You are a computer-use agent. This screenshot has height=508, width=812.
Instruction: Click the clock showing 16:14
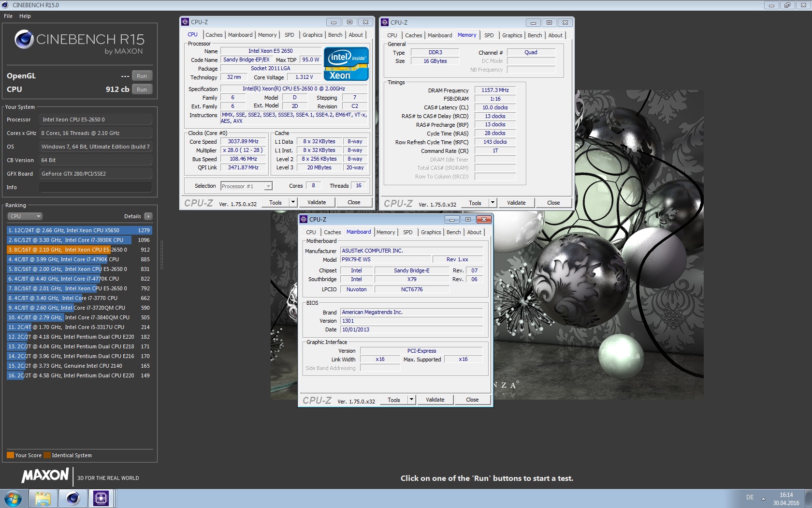(x=786, y=495)
